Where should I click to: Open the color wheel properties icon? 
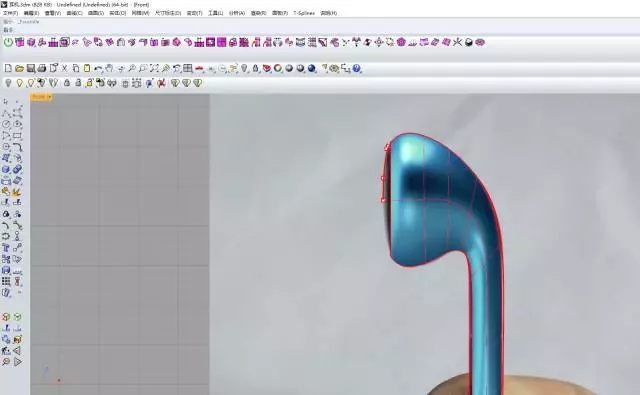point(278,69)
